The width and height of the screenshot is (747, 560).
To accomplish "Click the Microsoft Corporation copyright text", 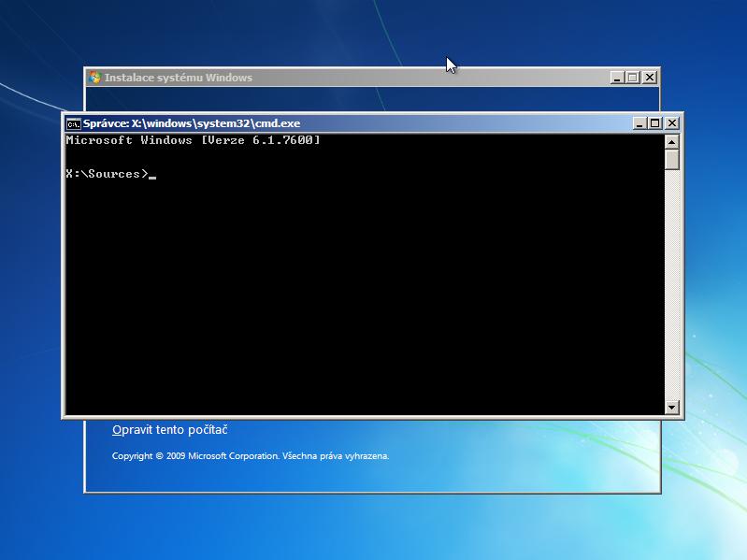I will pyautogui.click(x=250, y=456).
